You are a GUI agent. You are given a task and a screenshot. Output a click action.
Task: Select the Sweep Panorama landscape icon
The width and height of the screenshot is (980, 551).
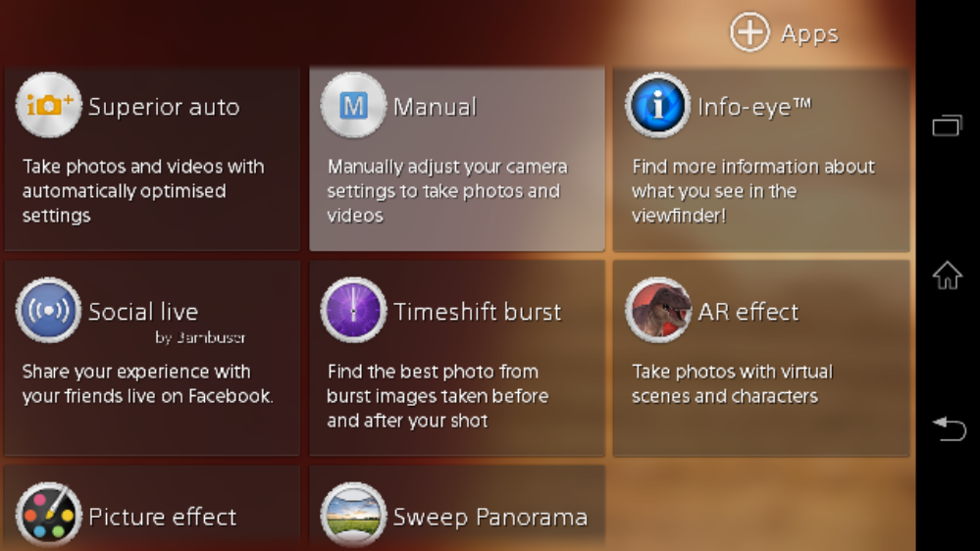(353, 515)
